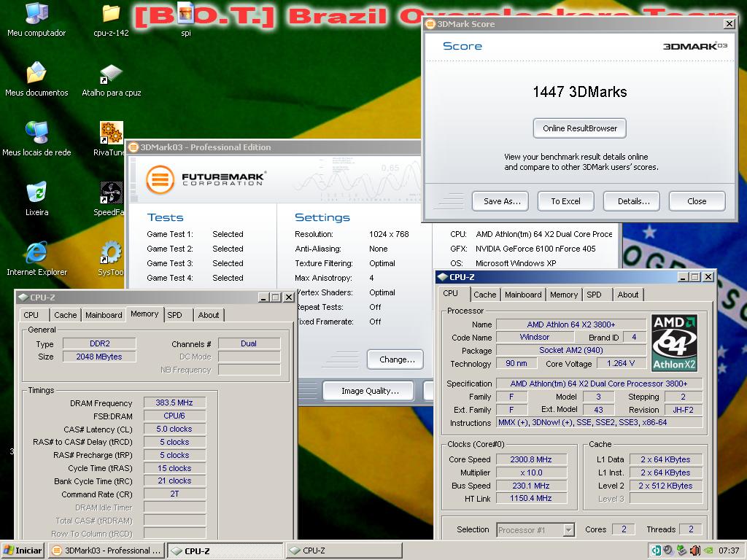The width and height of the screenshot is (747, 560).
Task: Click the Command Rate 2T value
Action: pos(174,494)
